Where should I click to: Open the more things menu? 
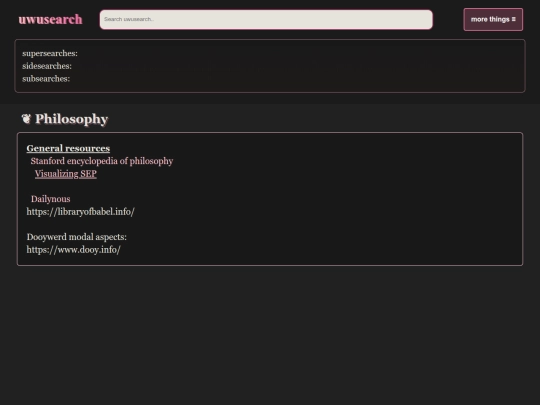pyautogui.click(x=493, y=20)
